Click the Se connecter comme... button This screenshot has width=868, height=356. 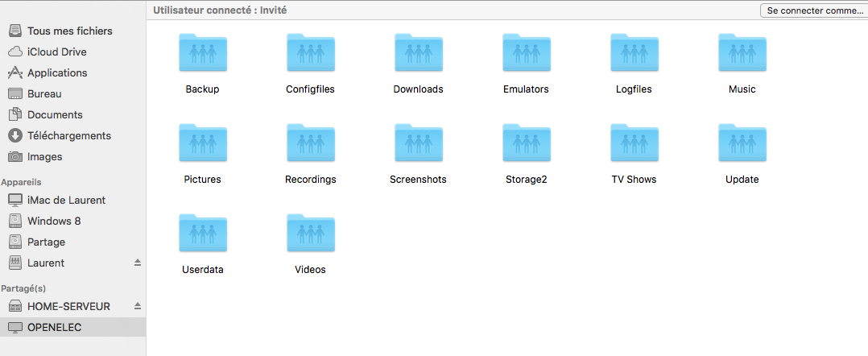[814, 10]
